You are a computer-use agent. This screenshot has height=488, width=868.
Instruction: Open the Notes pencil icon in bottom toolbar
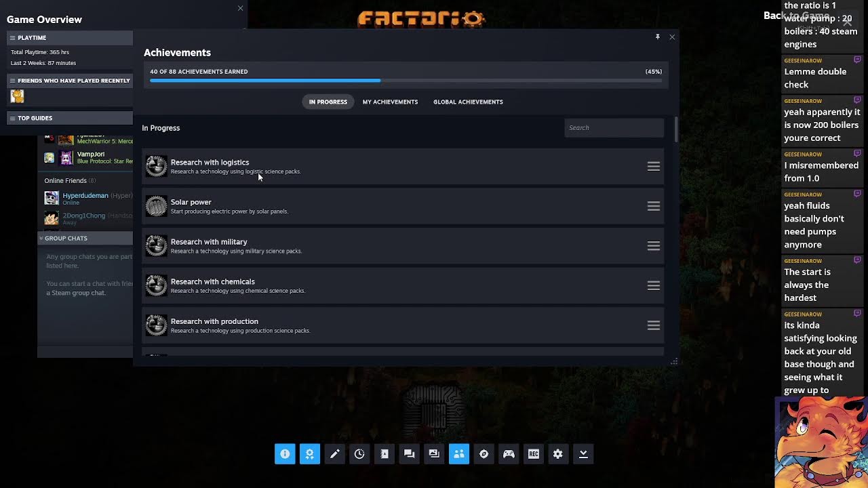pos(334,454)
